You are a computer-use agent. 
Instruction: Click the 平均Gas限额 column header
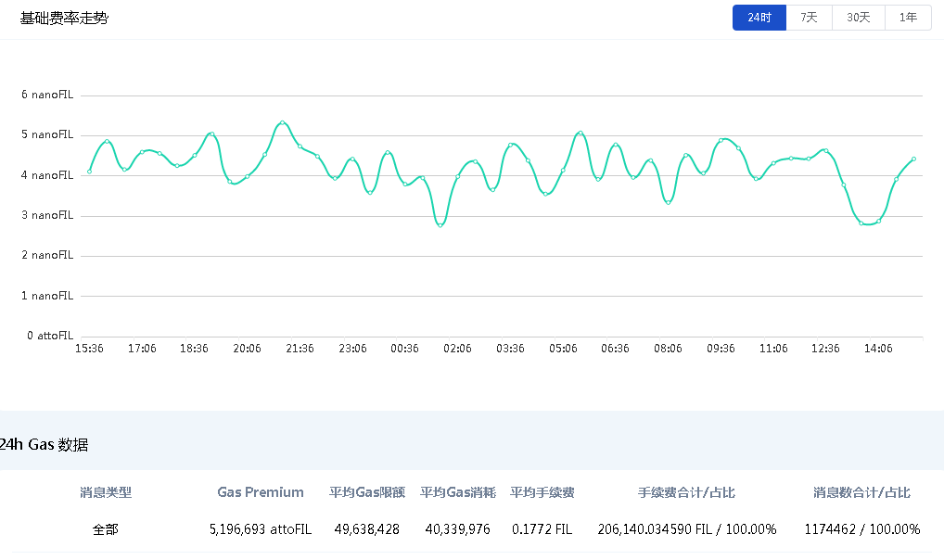(x=366, y=492)
